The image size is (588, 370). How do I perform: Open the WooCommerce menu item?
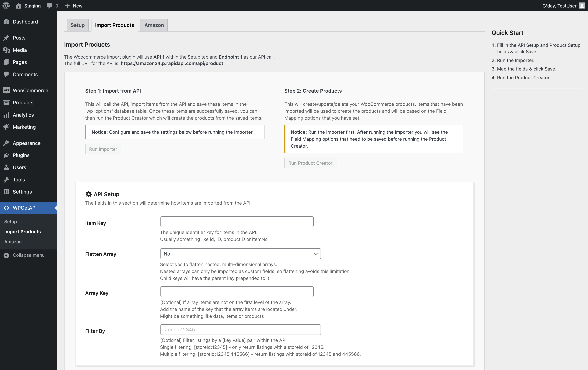(30, 90)
